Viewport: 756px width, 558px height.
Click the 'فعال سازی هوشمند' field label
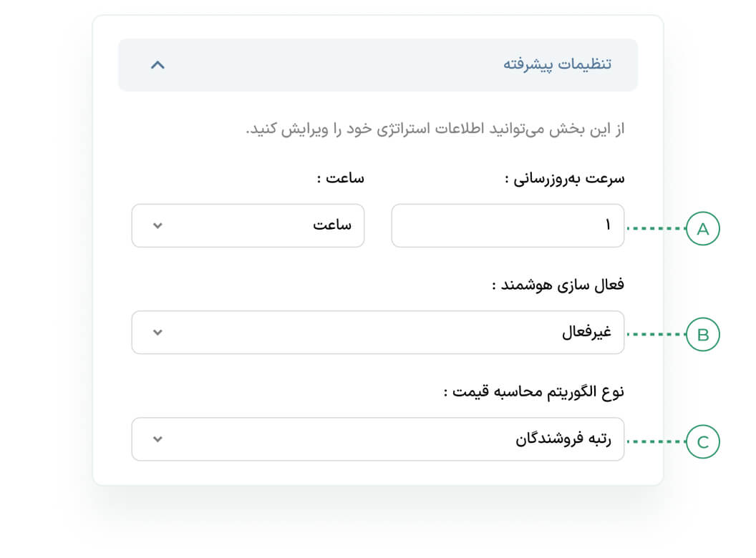click(x=558, y=285)
